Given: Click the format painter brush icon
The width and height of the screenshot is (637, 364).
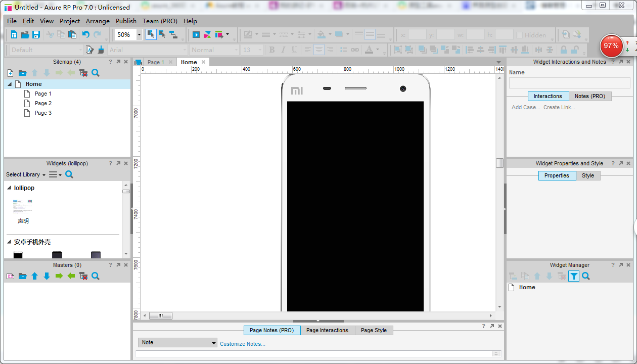Looking at the screenshot, I should pos(101,50).
